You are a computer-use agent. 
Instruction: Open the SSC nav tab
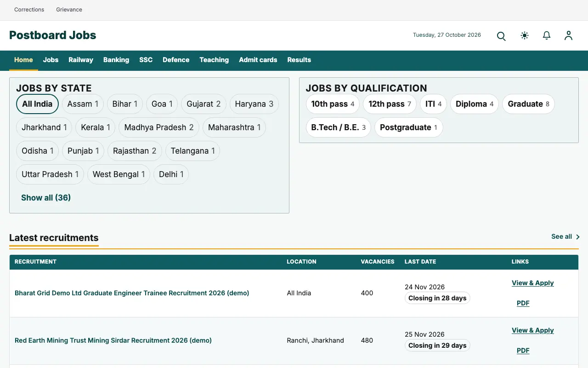(x=146, y=60)
